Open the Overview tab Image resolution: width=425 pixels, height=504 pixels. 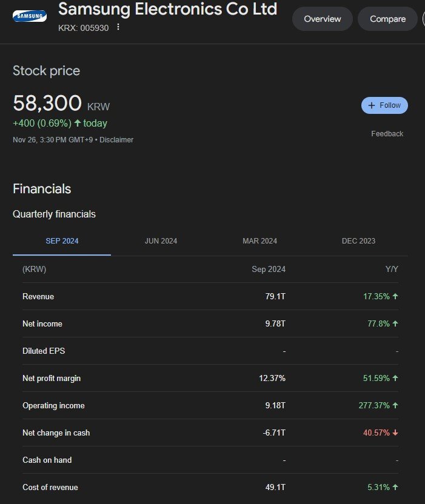point(323,19)
